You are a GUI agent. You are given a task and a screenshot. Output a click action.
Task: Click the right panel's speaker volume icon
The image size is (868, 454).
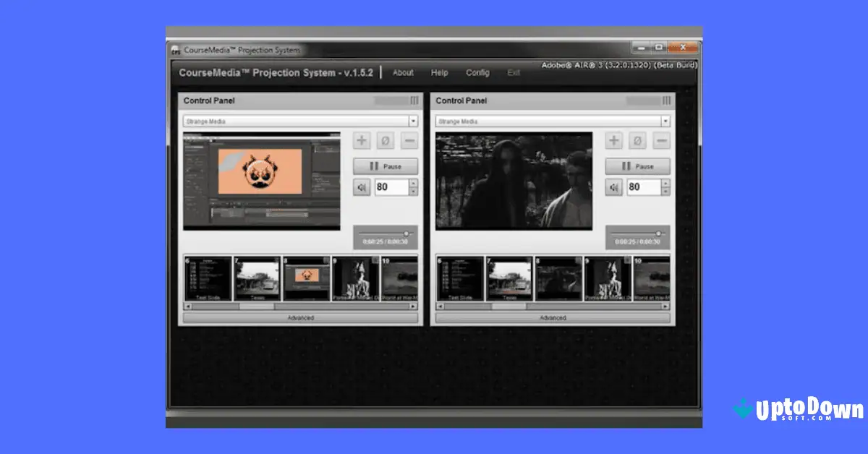coord(613,187)
